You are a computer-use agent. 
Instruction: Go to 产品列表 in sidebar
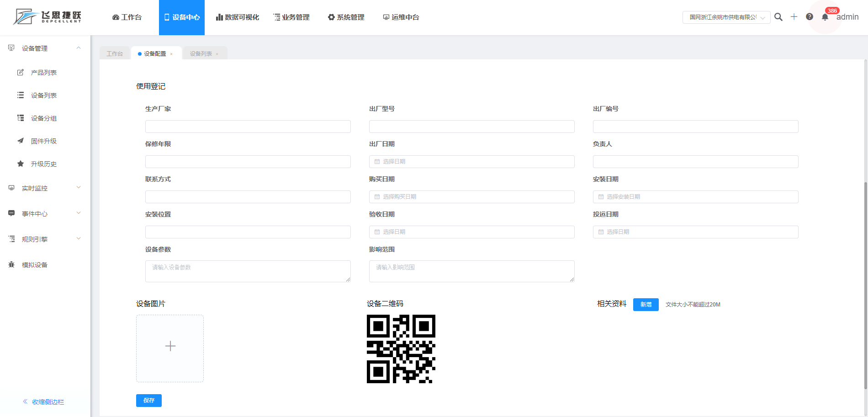[x=44, y=73]
